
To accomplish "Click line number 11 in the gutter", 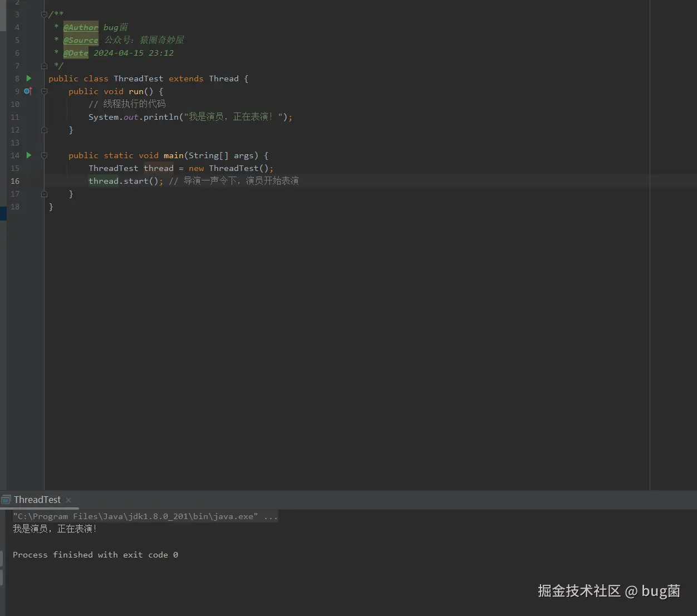I will click(x=15, y=117).
